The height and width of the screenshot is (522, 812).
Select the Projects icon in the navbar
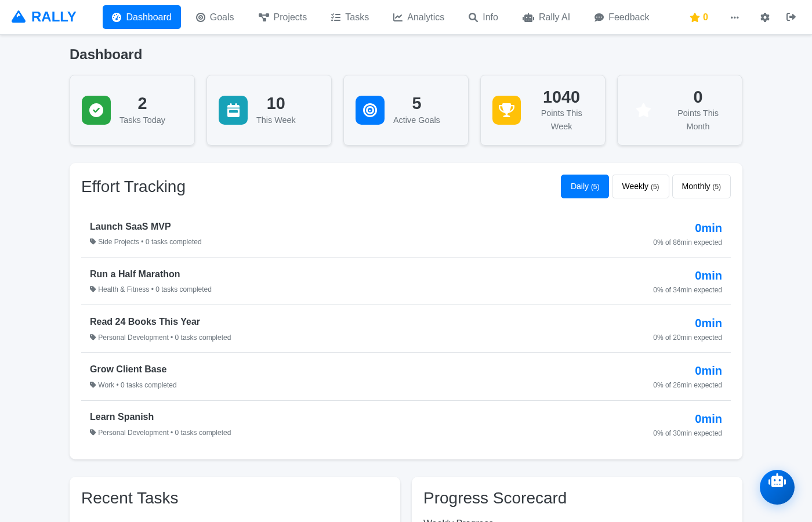(263, 17)
